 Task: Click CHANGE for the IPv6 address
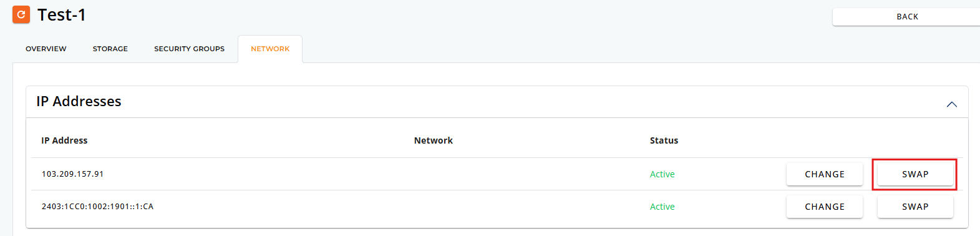coord(825,207)
